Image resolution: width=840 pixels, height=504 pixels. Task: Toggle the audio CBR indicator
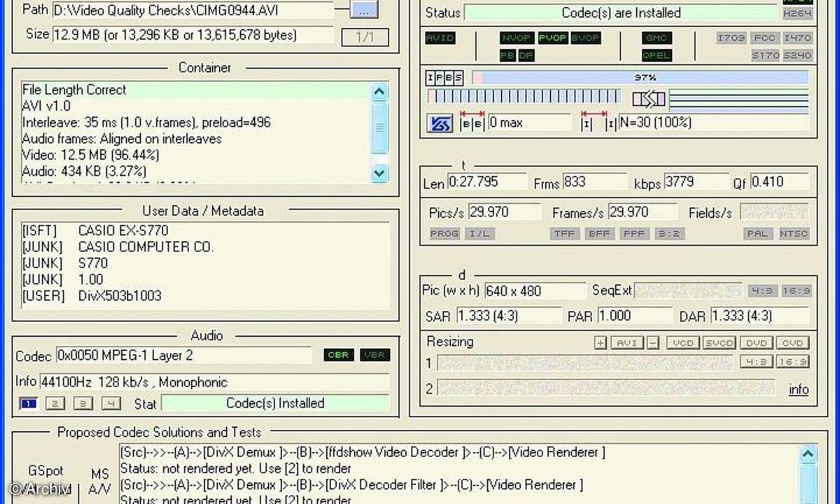(x=339, y=355)
